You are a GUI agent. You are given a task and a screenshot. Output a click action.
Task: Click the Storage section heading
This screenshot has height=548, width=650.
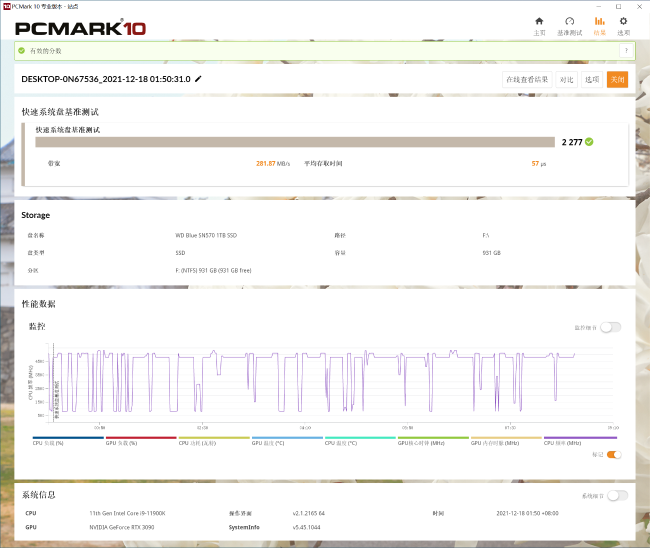pos(36,215)
